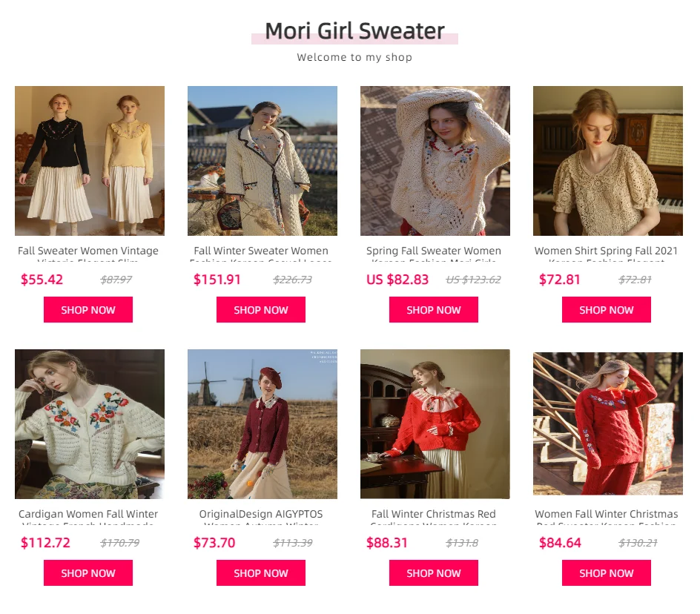Click SHOP NOW under the $55.42 sweater
Screen dimensions: 700x614
click(x=88, y=309)
